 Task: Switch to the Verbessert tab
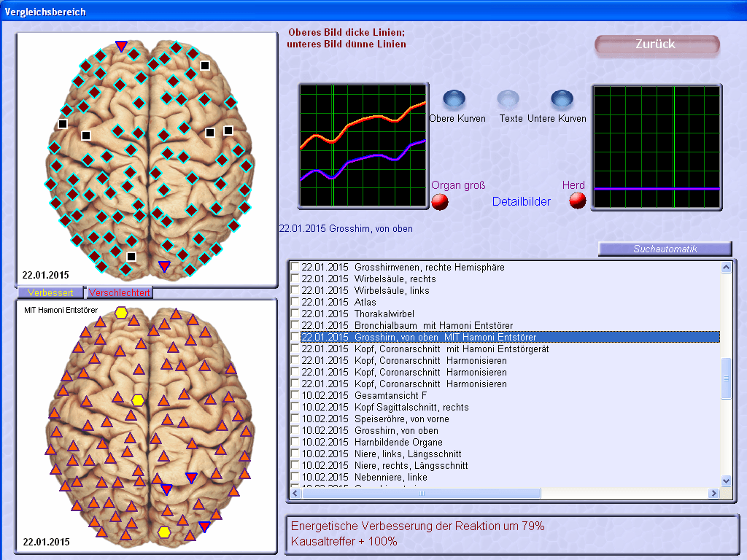50,292
